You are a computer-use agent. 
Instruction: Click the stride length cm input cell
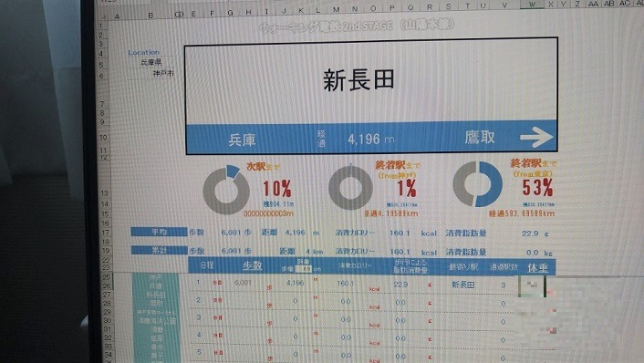click(x=303, y=269)
